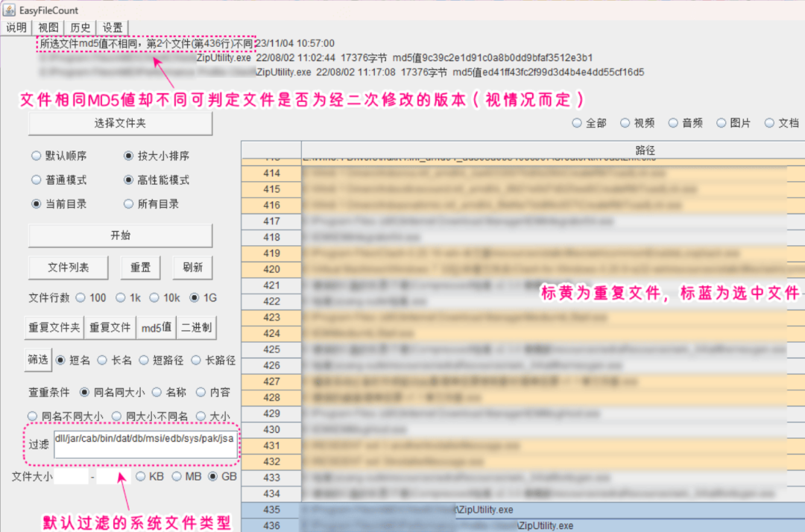Click the 重复文件夹 button
This screenshot has width=805, height=532.
pyautogui.click(x=54, y=327)
